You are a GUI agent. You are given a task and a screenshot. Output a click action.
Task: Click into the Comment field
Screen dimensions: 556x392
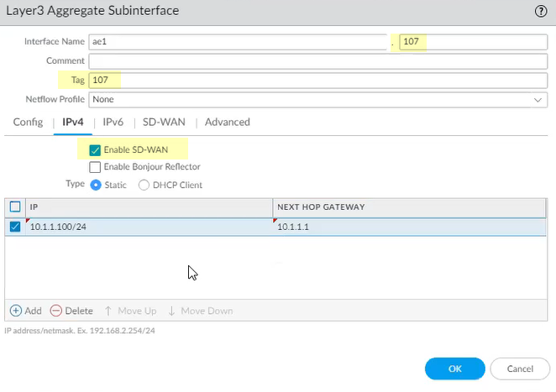[x=317, y=60]
